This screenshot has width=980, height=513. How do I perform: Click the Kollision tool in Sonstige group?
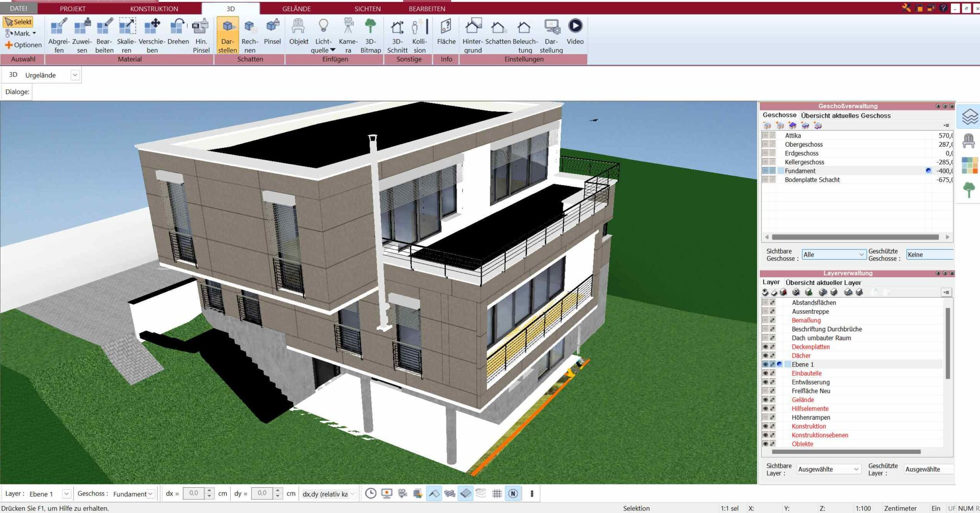pos(419,33)
